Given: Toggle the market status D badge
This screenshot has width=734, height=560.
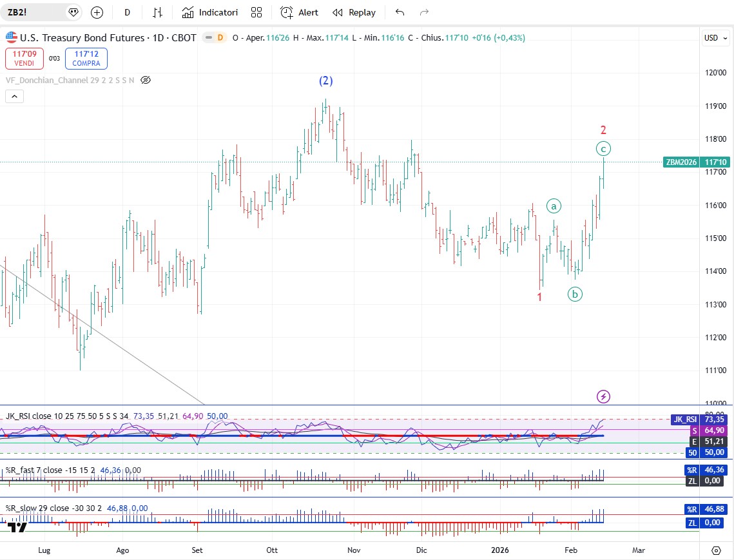Looking at the screenshot, I should point(220,38).
